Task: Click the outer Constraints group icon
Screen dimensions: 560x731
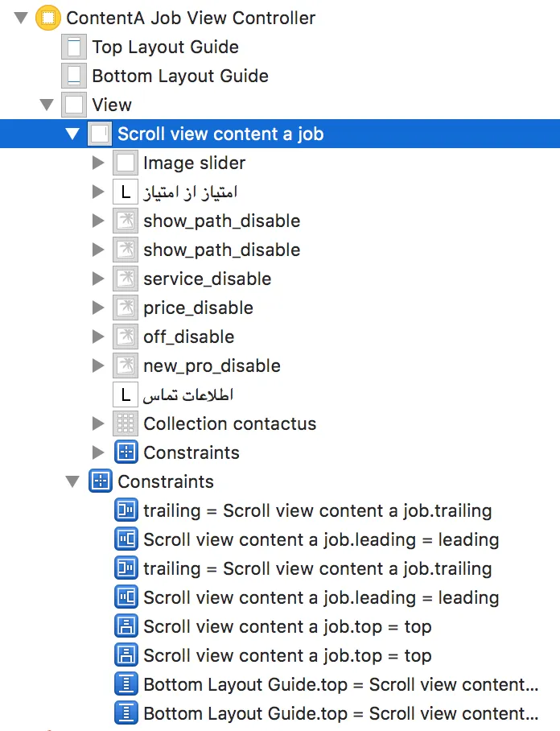Action: coord(100,481)
